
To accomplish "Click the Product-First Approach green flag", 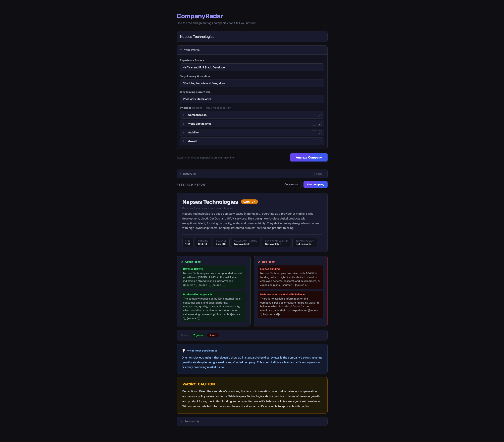I will click(214, 307).
